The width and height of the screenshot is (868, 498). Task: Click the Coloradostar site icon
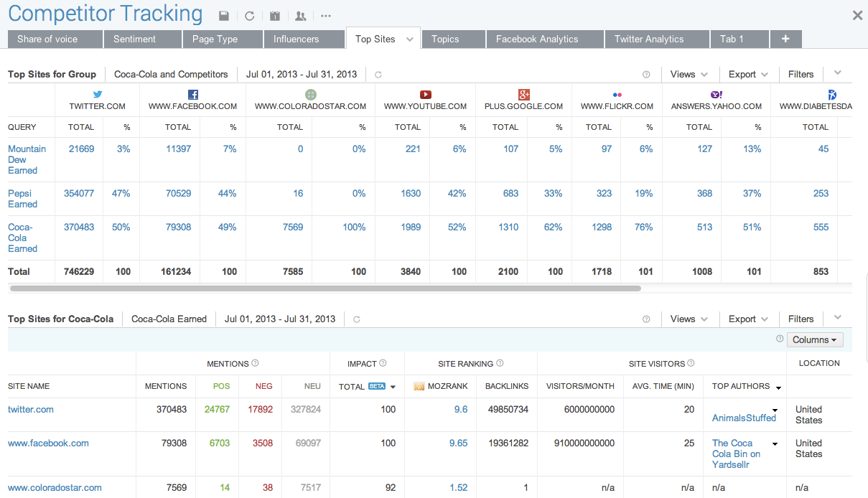(310, 94)
